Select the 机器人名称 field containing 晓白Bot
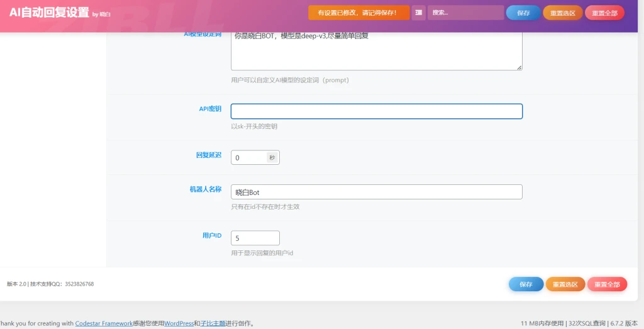644x329 pixels. [376, 192]
